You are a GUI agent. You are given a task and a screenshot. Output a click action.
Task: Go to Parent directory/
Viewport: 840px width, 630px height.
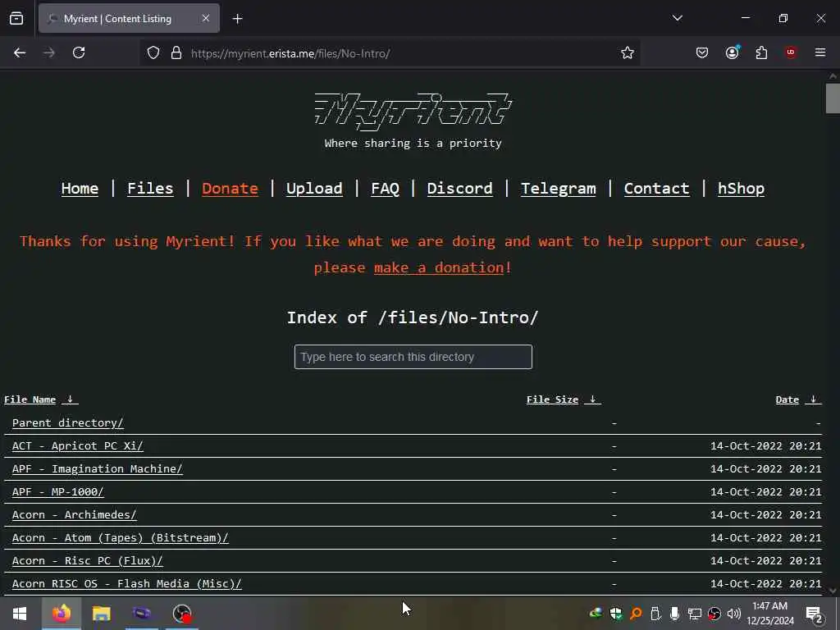pyautogui.click(x=67, y=422)
